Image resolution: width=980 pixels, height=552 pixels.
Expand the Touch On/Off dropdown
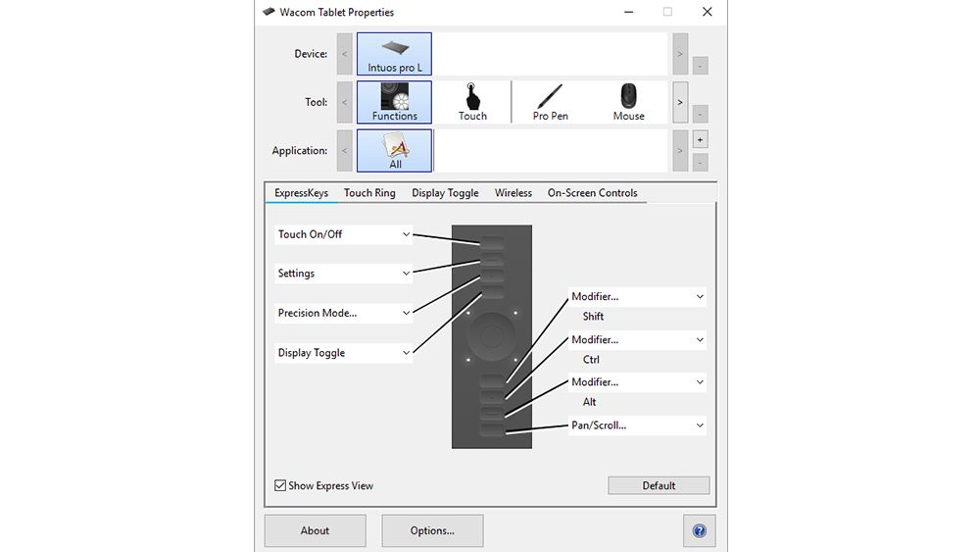coord(343,234)
